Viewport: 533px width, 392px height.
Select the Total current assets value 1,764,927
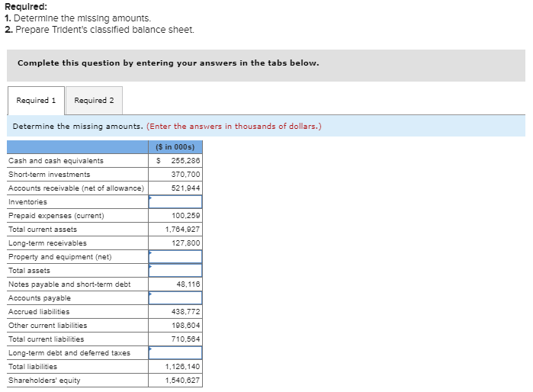(182, 229)
